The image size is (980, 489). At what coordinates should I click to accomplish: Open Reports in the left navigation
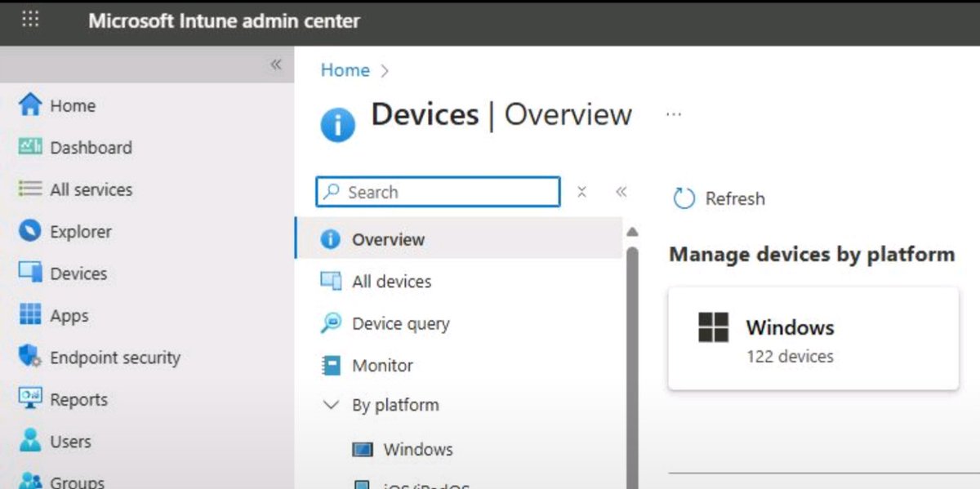pyautogui.click(x=78, y=400)
